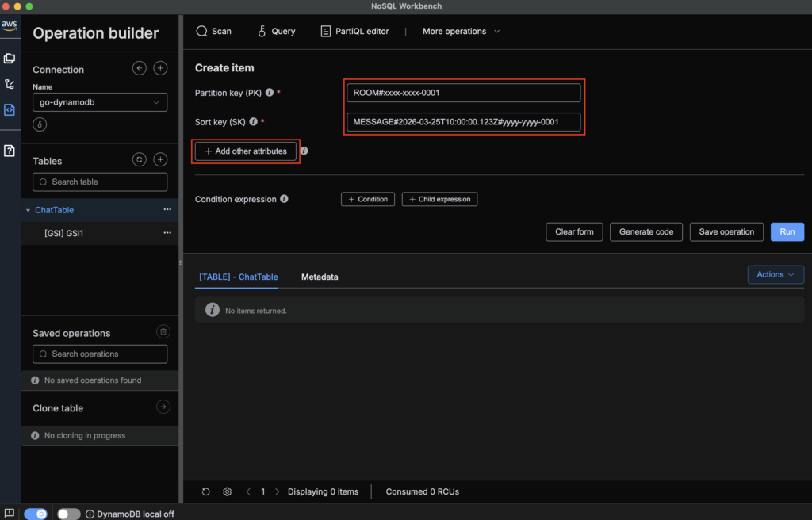Open the PartiQL editor
The width and height of the screenshot is (812, 520).
[354, 32]
